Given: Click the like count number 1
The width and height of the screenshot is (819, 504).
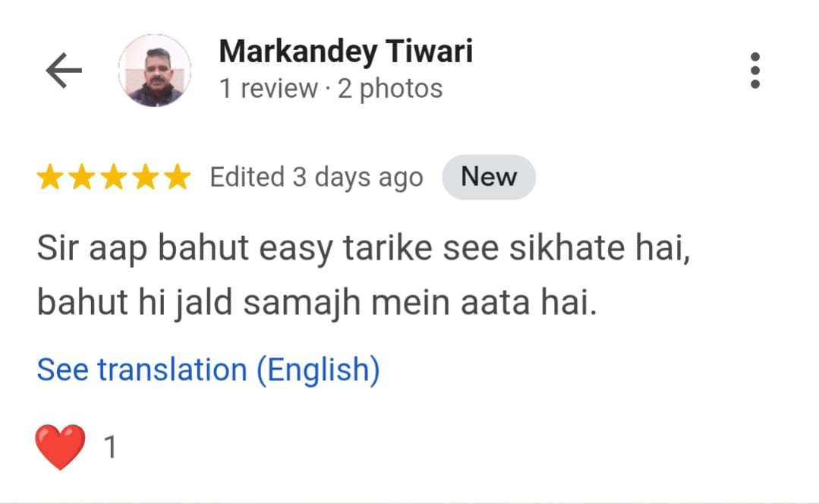Looking at the screenshot, I should coord(110,447).
